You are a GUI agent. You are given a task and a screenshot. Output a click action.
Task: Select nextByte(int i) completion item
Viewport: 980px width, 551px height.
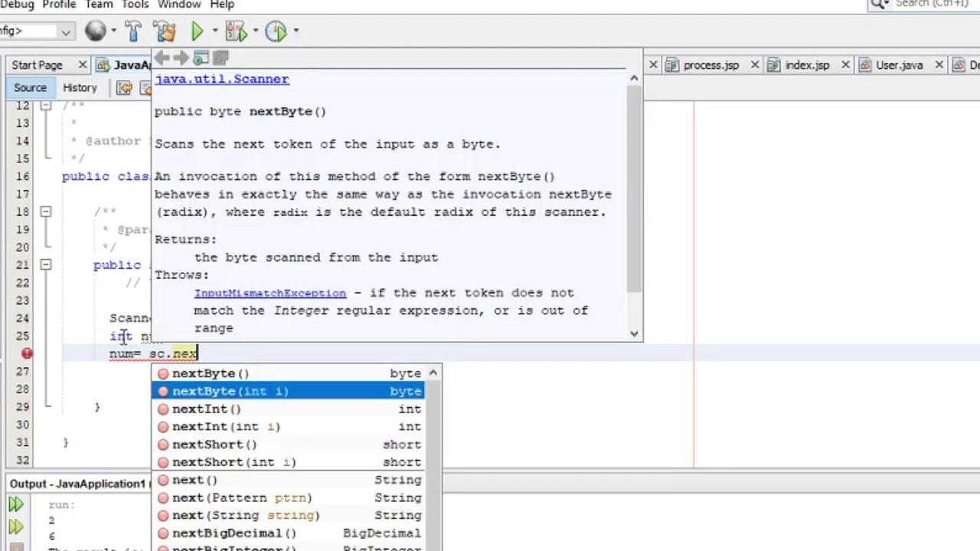click(289, 391)
